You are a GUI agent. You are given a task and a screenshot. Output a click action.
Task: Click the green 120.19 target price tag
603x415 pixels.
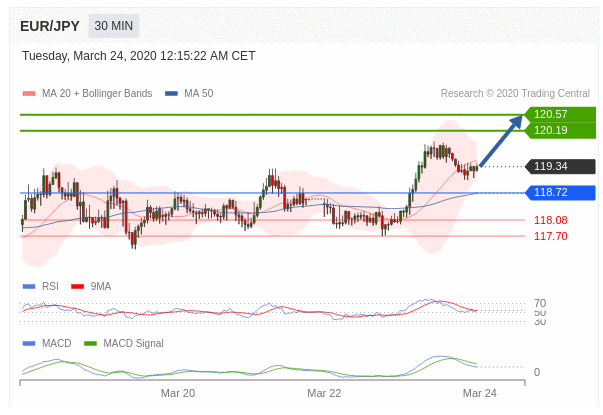pos(558,130)
